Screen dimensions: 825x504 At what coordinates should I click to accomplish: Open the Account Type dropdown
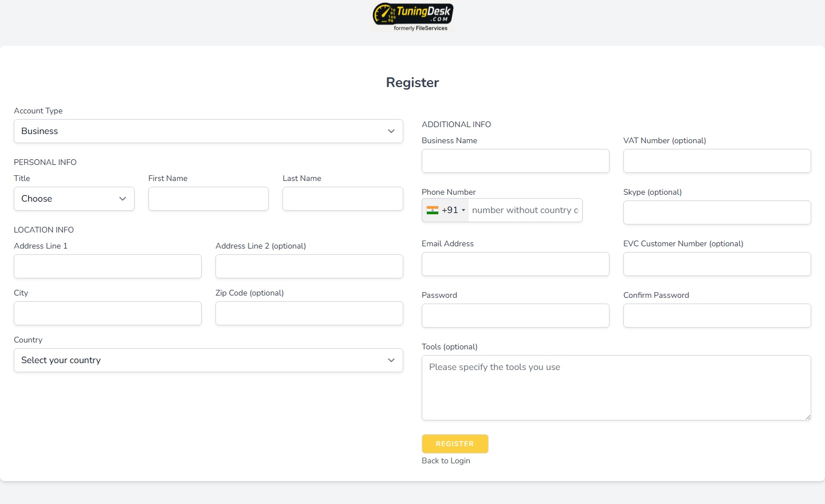pos(208,131)
